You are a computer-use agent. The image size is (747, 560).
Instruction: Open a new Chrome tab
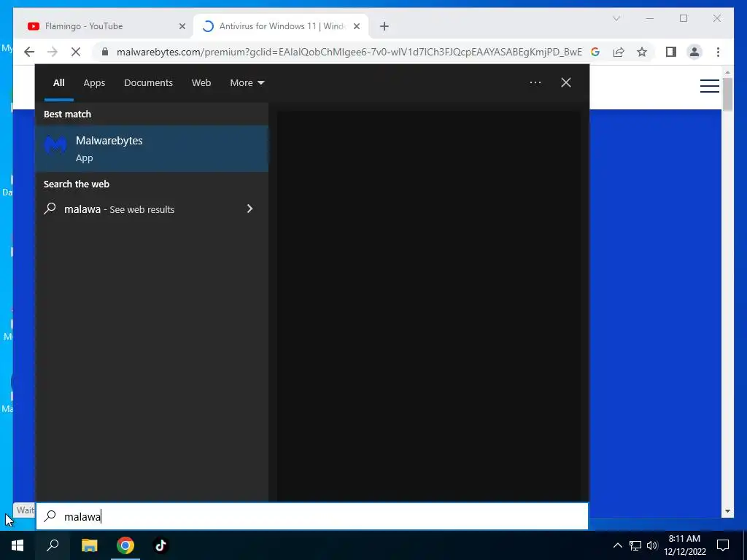point(384,26)
